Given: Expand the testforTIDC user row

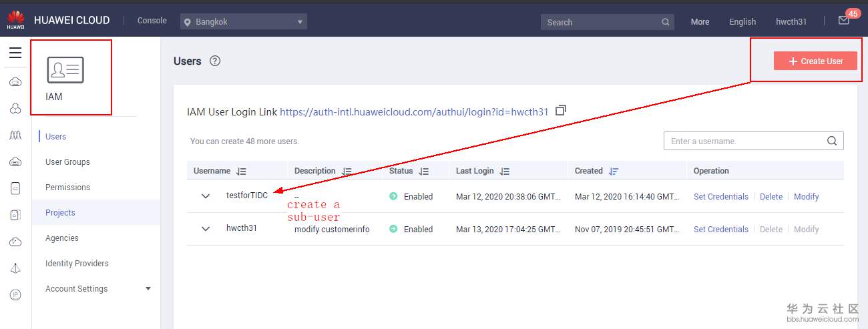Looking at the screenshot, I should pos(206,196).
